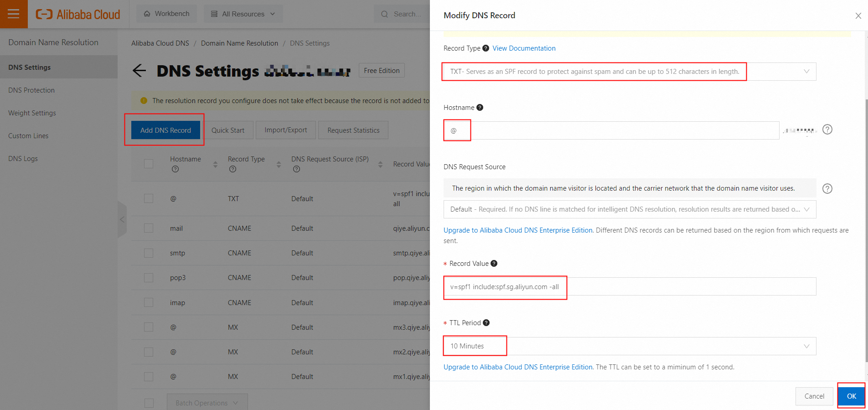Open the View Documentation link
The height and width of the screenshot is (410, 868).
[x=524, y=48]
